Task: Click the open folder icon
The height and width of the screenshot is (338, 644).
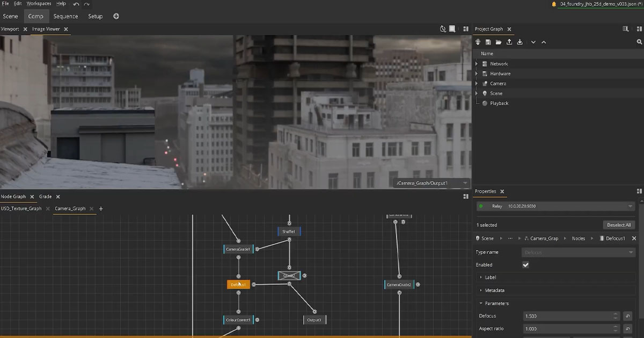Action: point(499,42)
